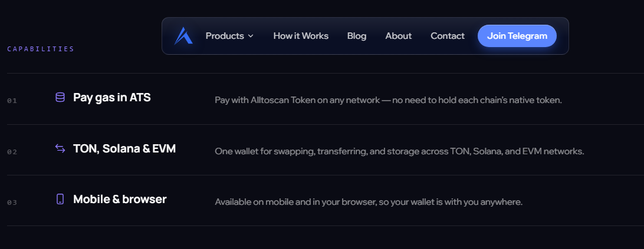Click the Alltoscan logo in navbar
This screenshot has height=249, width=644.
click(x=183, y=36)
